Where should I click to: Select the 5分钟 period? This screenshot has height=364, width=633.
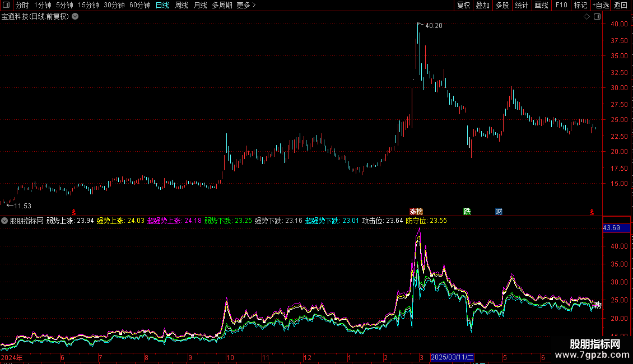point(64,5)
